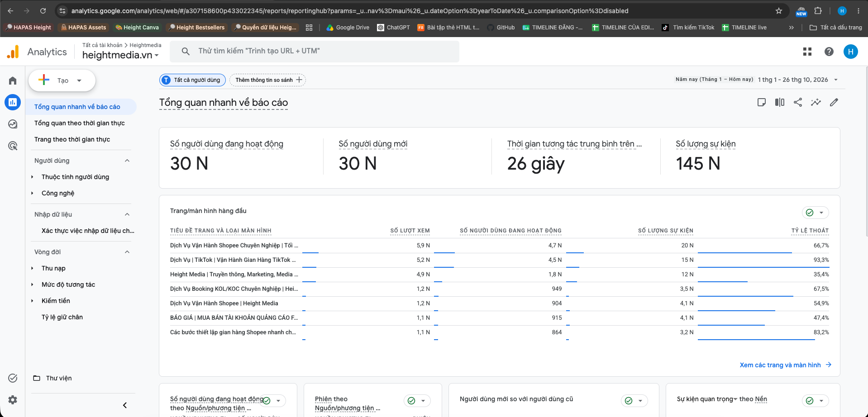The height and width of the screenshot is (417, 868).
Task: Bookmark this page with the star icon
Action: (x=779, y=11)
